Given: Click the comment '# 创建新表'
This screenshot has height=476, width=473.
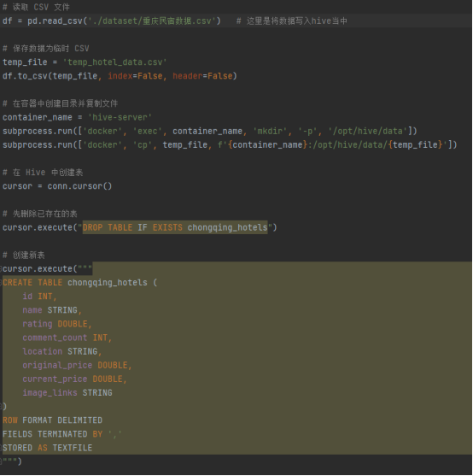Looking at the screenshot, I should (24, 255).
